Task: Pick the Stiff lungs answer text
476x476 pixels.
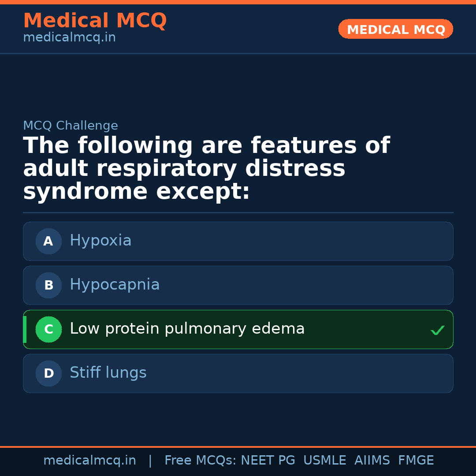Action: pyautogui.click(x=108, y=373)
